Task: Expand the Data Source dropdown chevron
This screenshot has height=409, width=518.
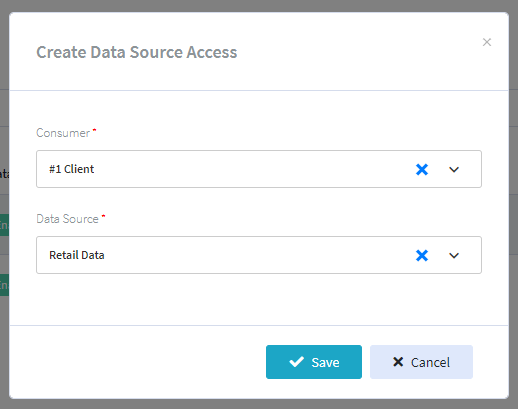Action: 454,255
